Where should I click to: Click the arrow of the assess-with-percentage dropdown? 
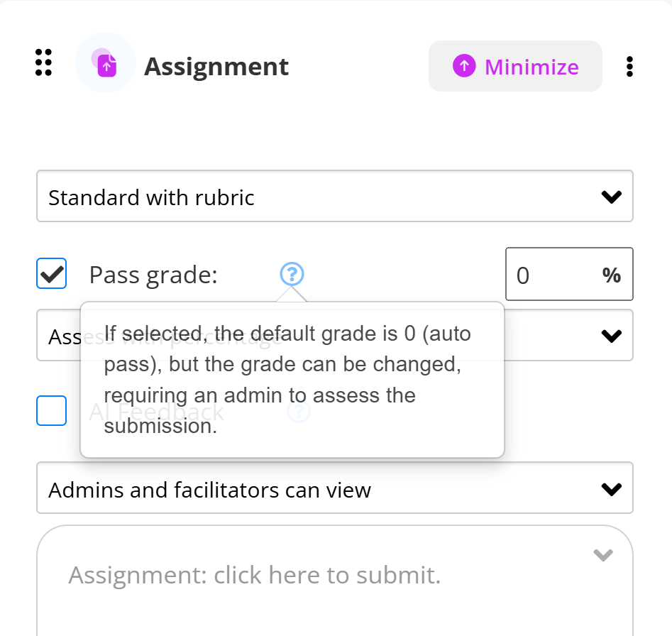pyautogui.click(x=611, y=336)
